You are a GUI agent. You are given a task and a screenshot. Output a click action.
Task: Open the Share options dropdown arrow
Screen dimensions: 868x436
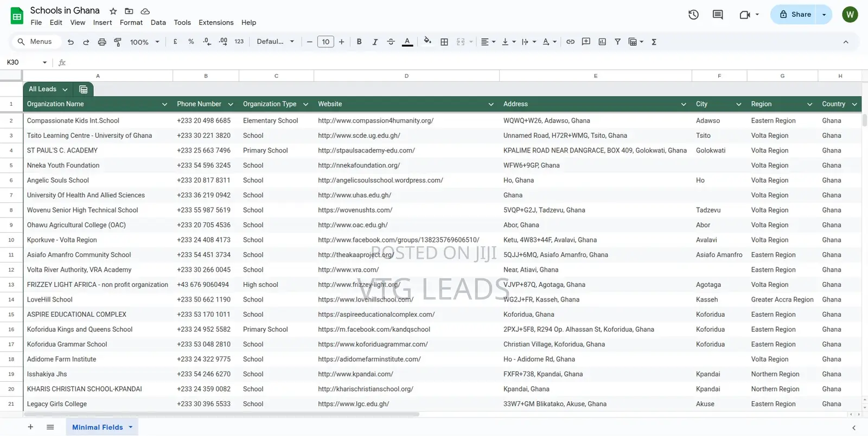(x=824, y=15)
